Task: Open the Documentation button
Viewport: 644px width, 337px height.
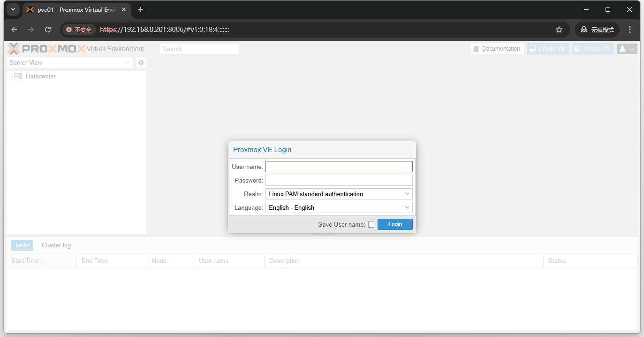Action: 497,49
